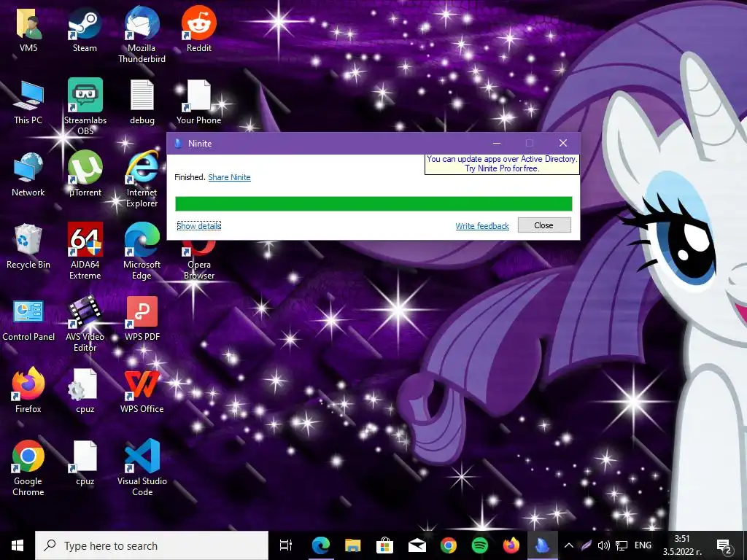Open the notification action center
Viewport: 747px width, 560px height.
[724, 545]
